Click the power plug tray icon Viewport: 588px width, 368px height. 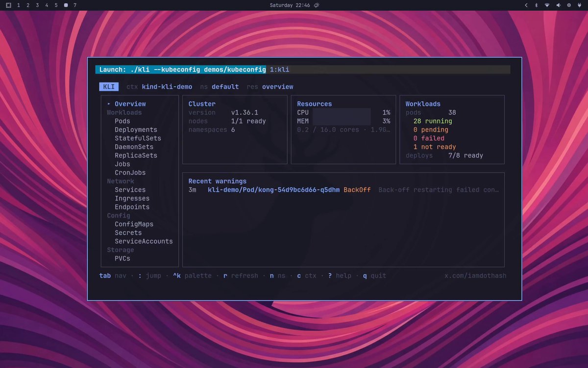click(579, 5)
